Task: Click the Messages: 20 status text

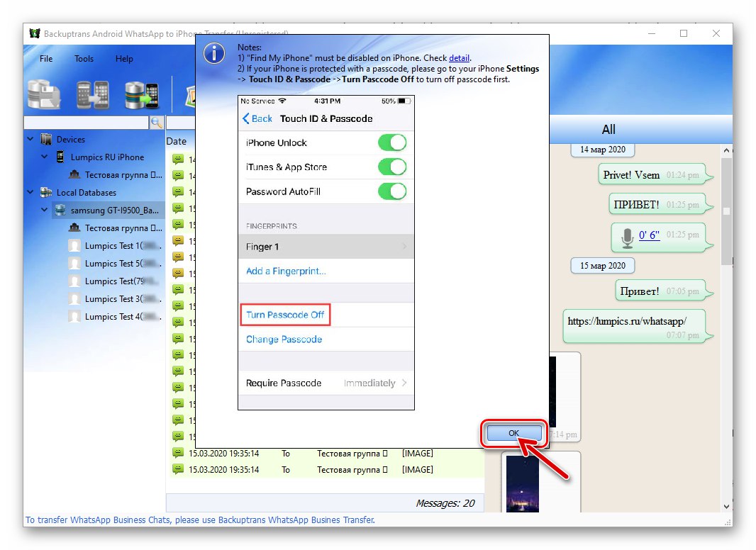Action: [x=445, y=503]
